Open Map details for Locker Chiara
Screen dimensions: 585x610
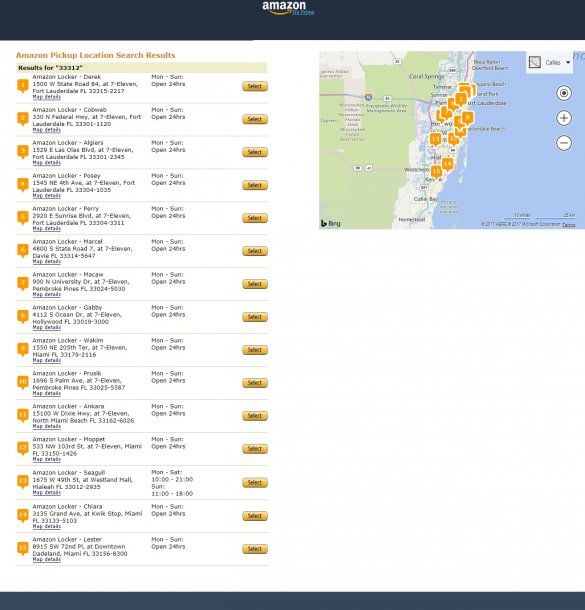(47, 526)
